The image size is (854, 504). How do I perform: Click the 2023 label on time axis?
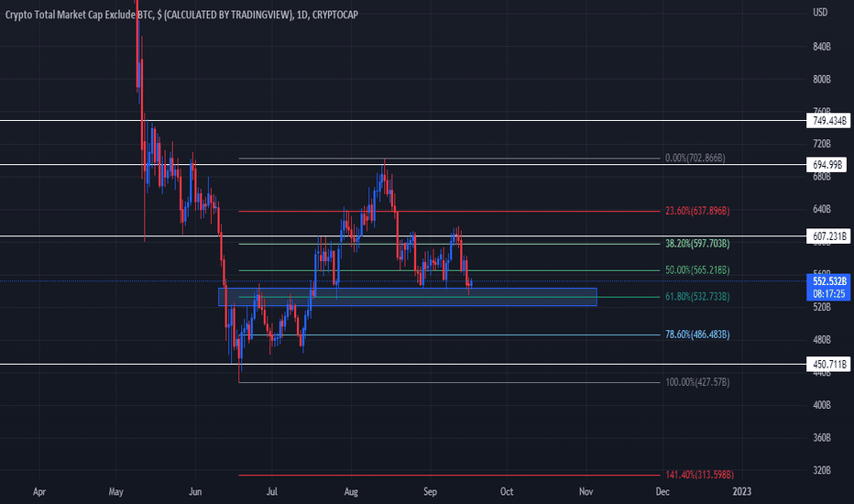[x=742, y=491]
